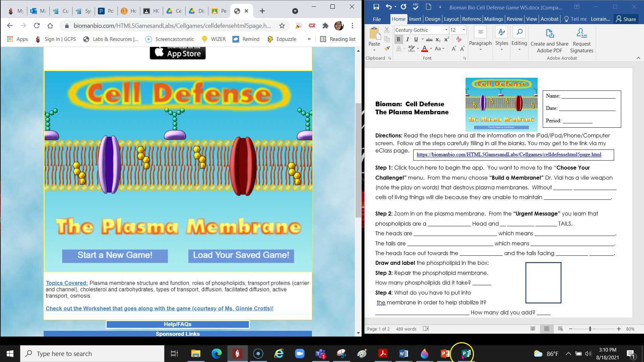This screenshot has width=644, height=362.
Task: Adjust Word zoom slider handle
Action: [x=590, y=329]
